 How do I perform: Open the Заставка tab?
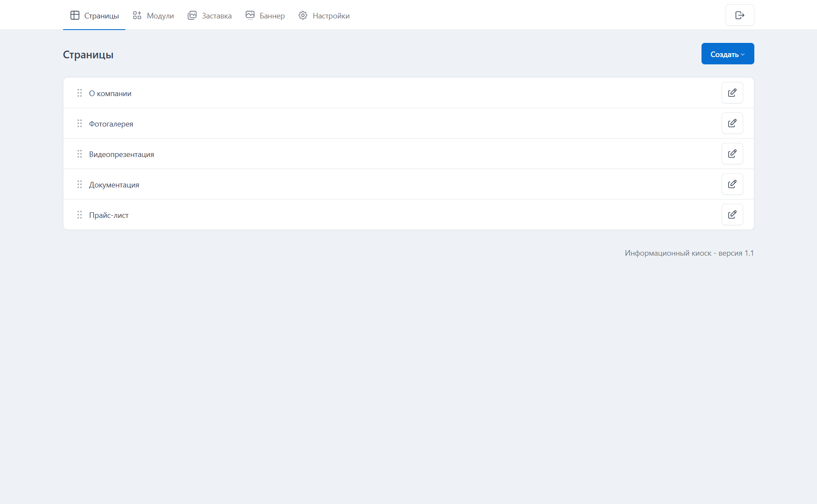(x=210, y=16)
